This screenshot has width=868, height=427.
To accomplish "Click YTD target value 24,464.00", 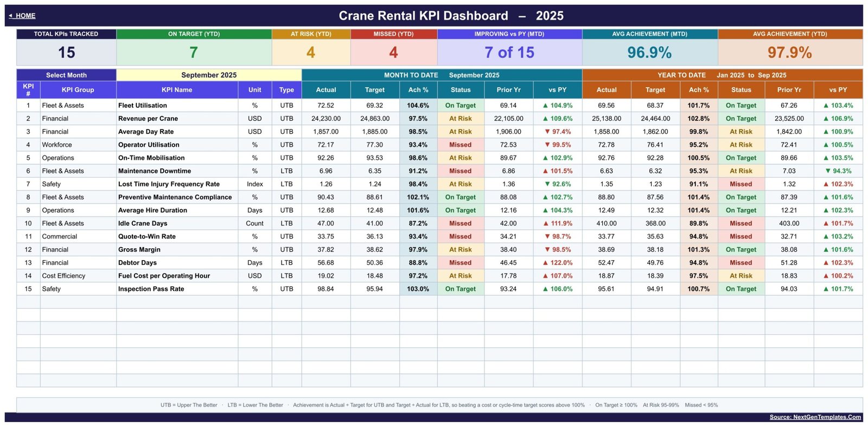I will (655, 118).
